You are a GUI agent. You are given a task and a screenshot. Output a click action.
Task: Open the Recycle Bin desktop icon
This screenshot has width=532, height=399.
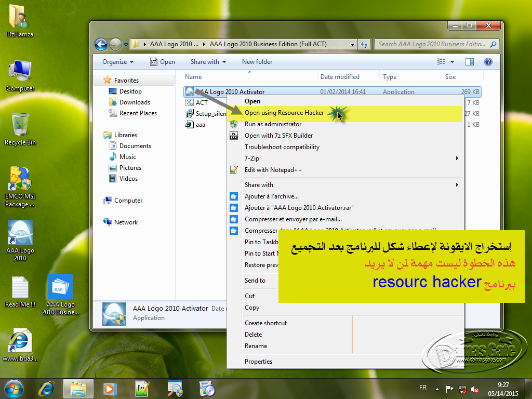pos(20,129)
